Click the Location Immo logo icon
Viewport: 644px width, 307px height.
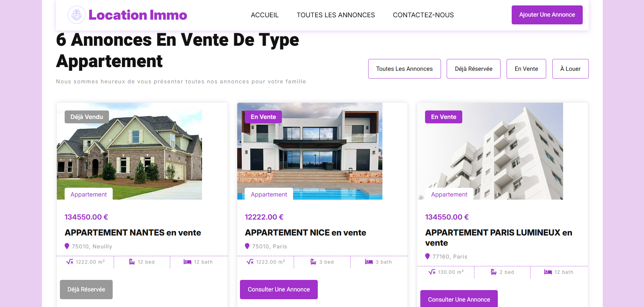77,15
